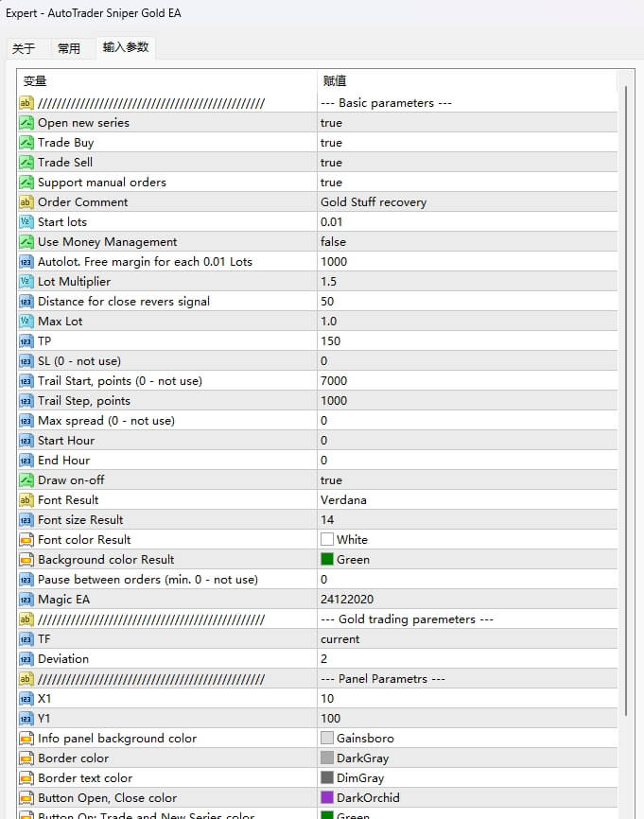Edit the Lot Multiplier value 1.5

coord(467,282)
